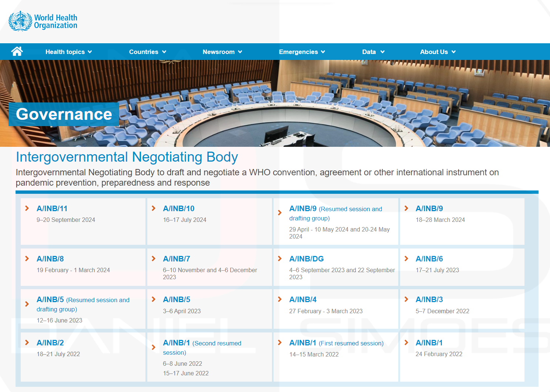550x392 pixels.
Task: Open A/INB/1 Second resumed session link
Action: click(x=202, y=348)
